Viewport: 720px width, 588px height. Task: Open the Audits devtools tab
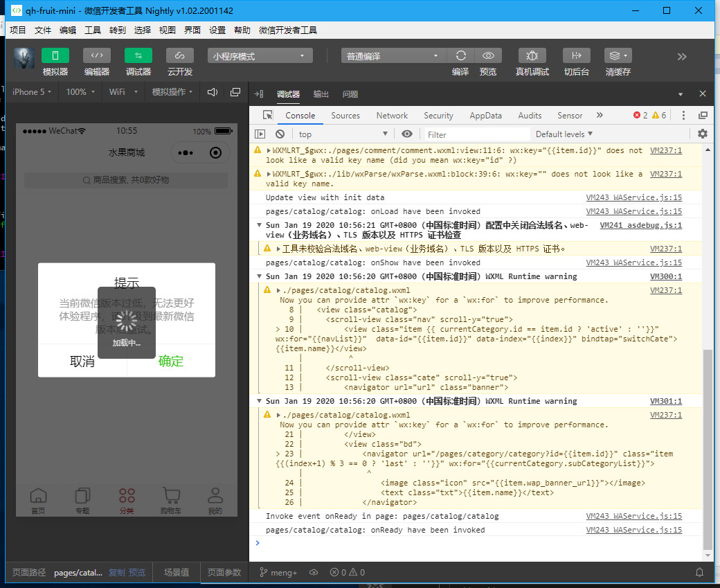[530, 116]
